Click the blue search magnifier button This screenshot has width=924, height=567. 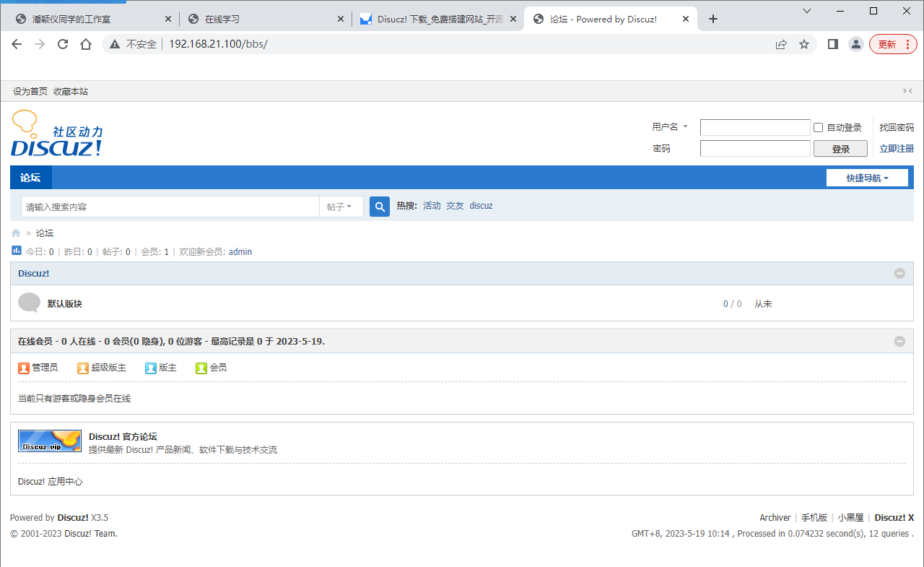pos(380,207)
